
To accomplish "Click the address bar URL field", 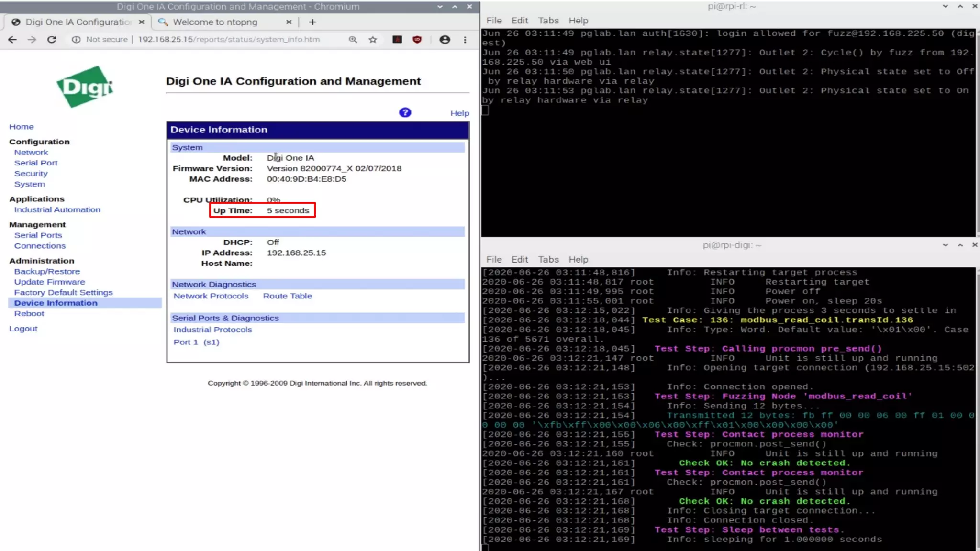I will point(229,40).
